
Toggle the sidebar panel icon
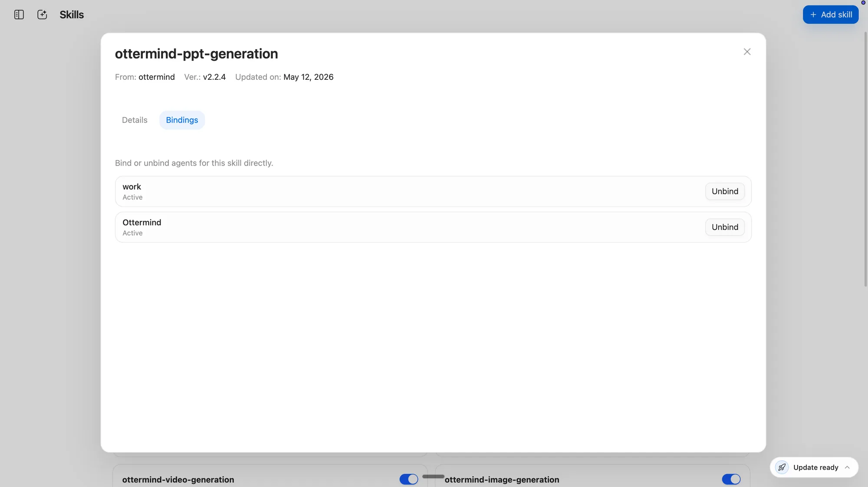pyautogui.click(x=19, y=15)
